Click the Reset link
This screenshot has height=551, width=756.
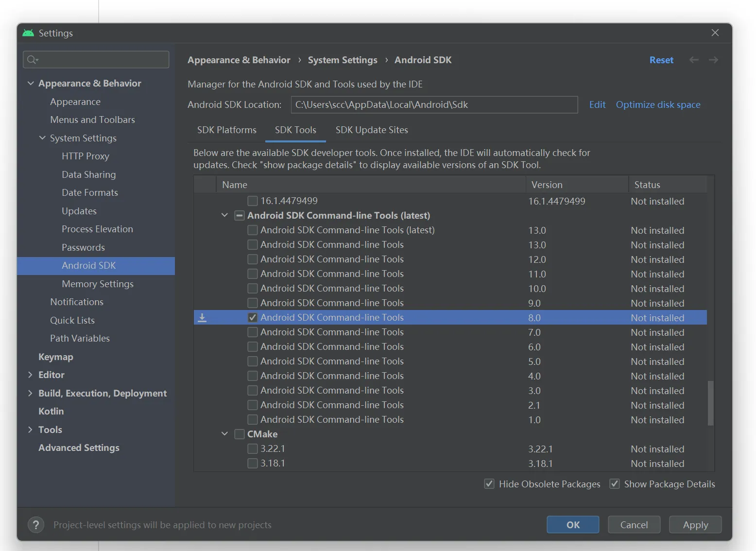661,60
